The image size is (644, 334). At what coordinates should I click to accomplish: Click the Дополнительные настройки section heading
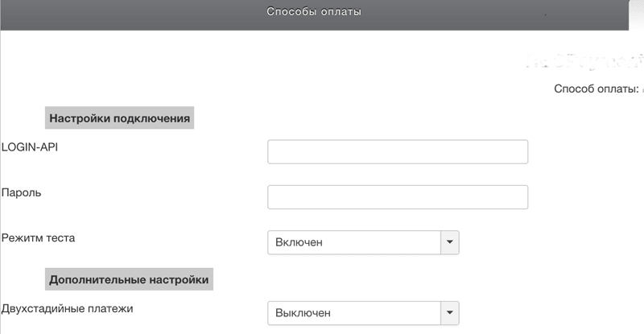[x=129, y=280]
